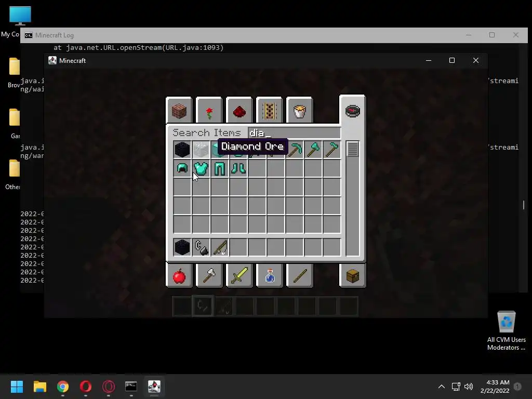This screenshot has height=399, width=532.
Task: Open the Miscellaneous tab with lava bucket
Action: coord(300,110)
